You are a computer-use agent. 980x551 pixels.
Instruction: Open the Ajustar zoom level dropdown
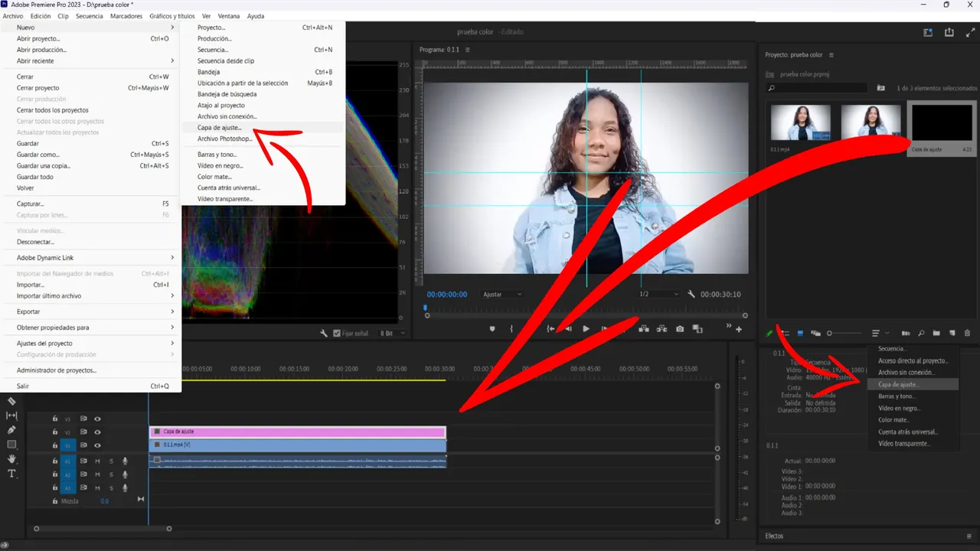click(x=502, y=294)
